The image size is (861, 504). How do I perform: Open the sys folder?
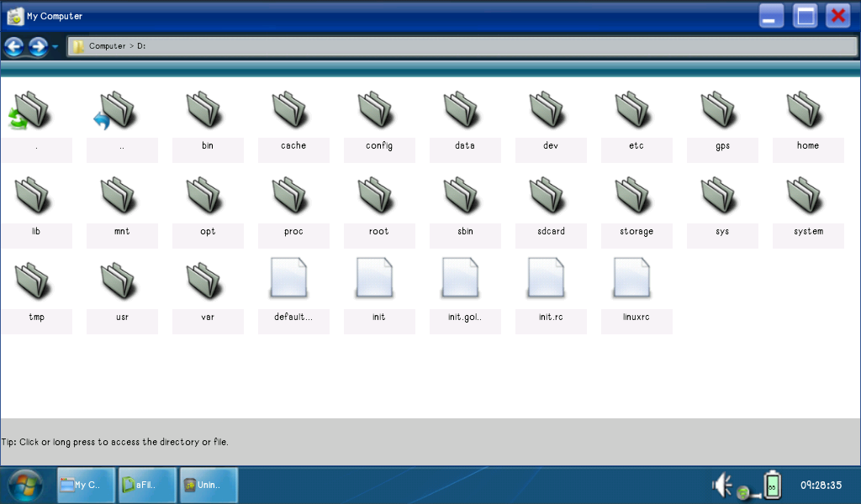tap(718, 196)
